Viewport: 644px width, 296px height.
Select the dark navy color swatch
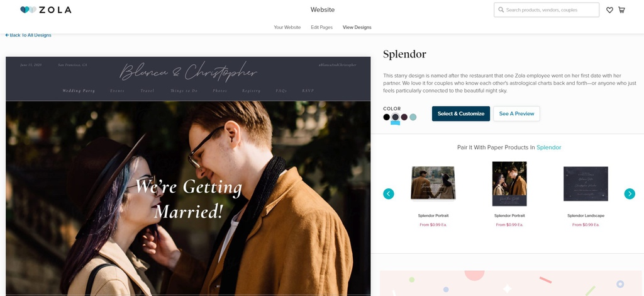click(x=395, y=117)
